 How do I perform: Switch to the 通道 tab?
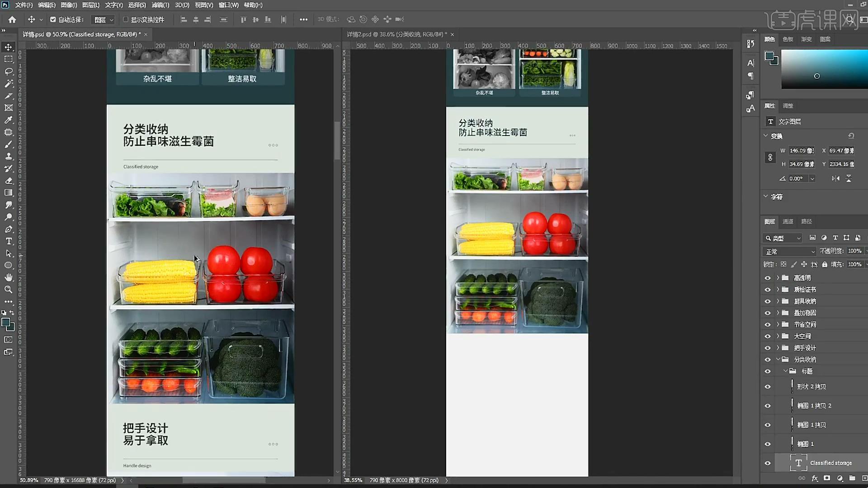coord(788,221)
